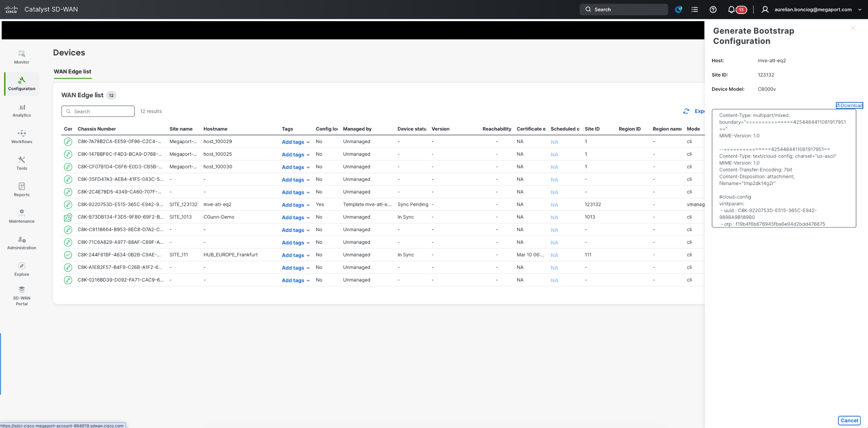The width and height of the screenshot is (868, 428).
Task: Refresh the WAN Edge list
Action: [686, 111]
